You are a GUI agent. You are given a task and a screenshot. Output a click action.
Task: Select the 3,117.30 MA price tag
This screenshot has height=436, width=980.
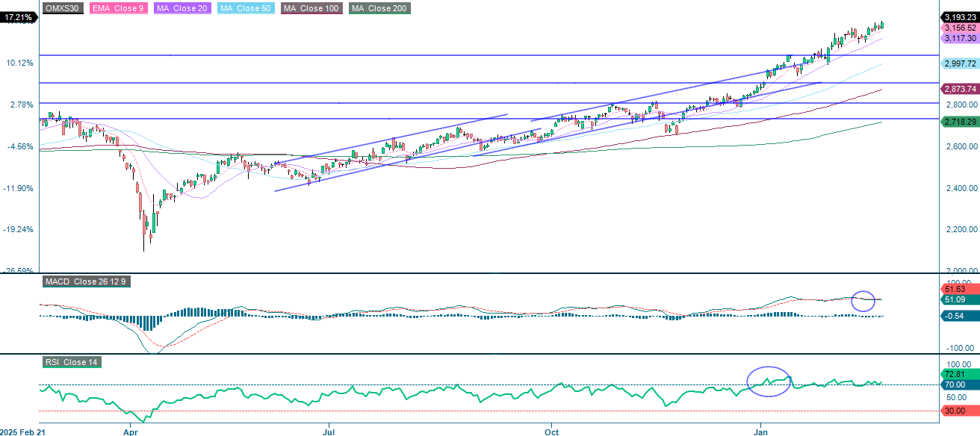(x=961, y=38)
